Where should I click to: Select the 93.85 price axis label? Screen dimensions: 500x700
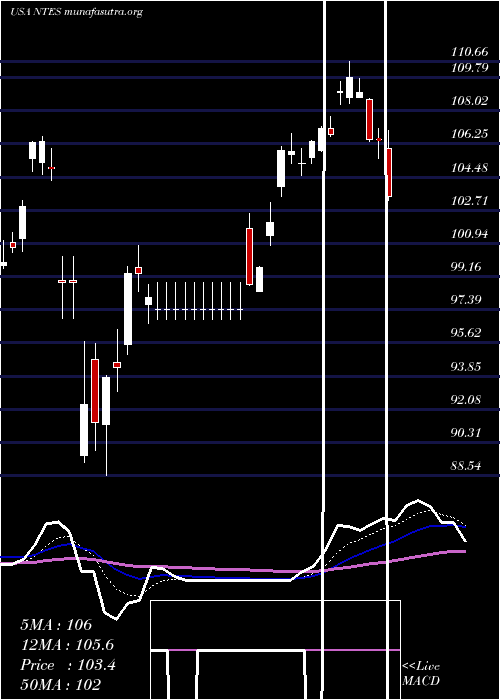[467, 367]
